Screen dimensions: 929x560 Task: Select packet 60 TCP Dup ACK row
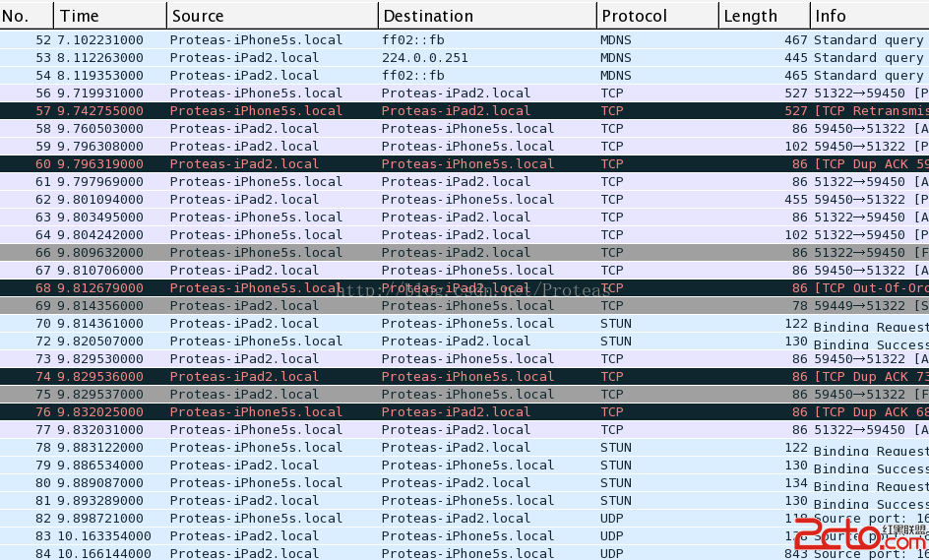(394, 164)
